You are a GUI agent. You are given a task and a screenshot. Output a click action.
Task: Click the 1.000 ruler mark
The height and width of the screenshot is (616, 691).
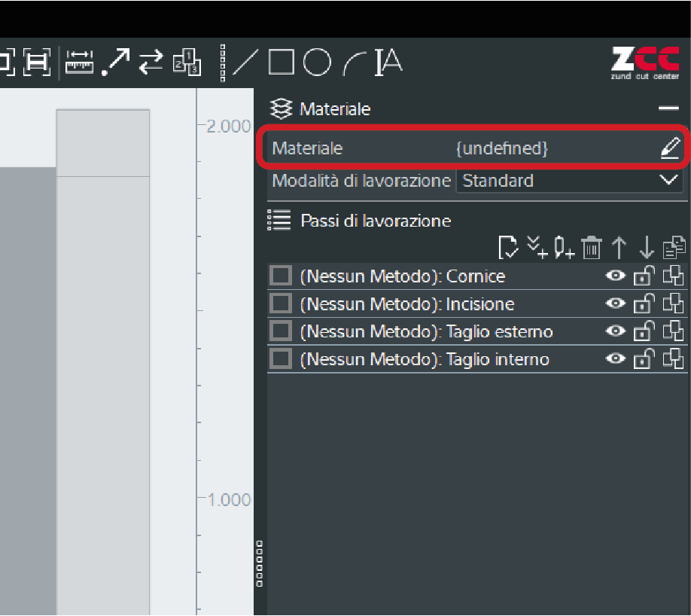point(229,499)
